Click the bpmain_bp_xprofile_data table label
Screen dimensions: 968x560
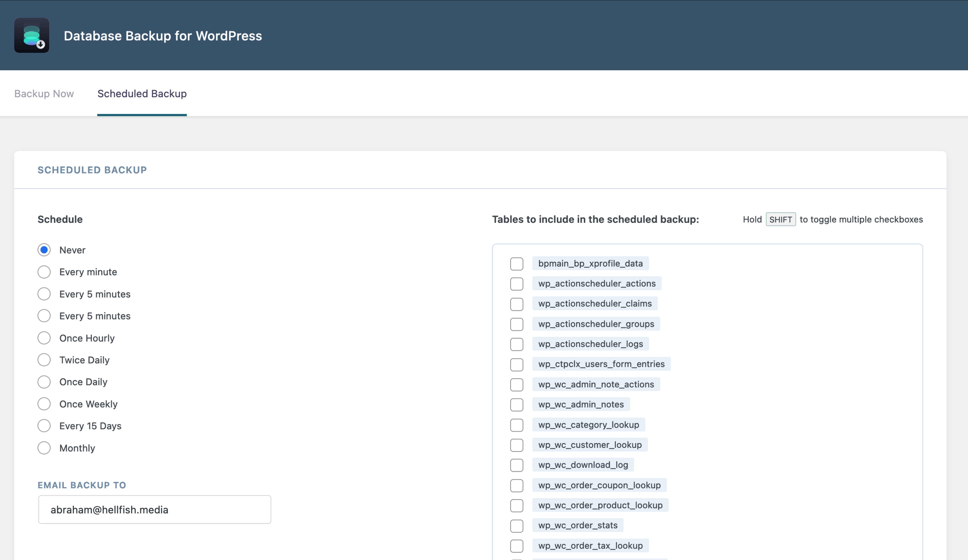tap(590, 263)
